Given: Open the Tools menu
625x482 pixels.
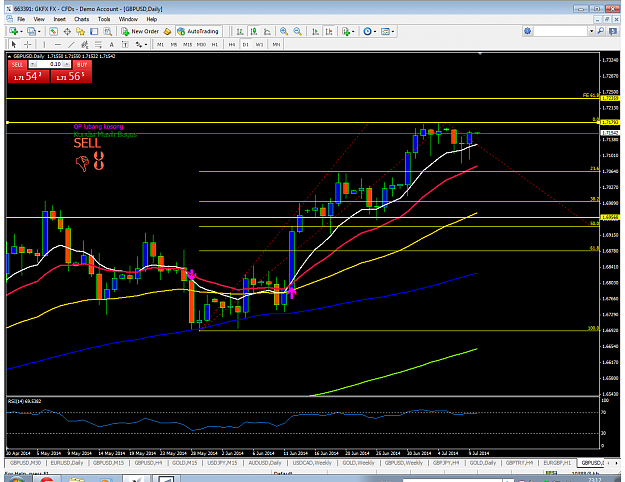Looking at the screenshot, I should (104, 19).
